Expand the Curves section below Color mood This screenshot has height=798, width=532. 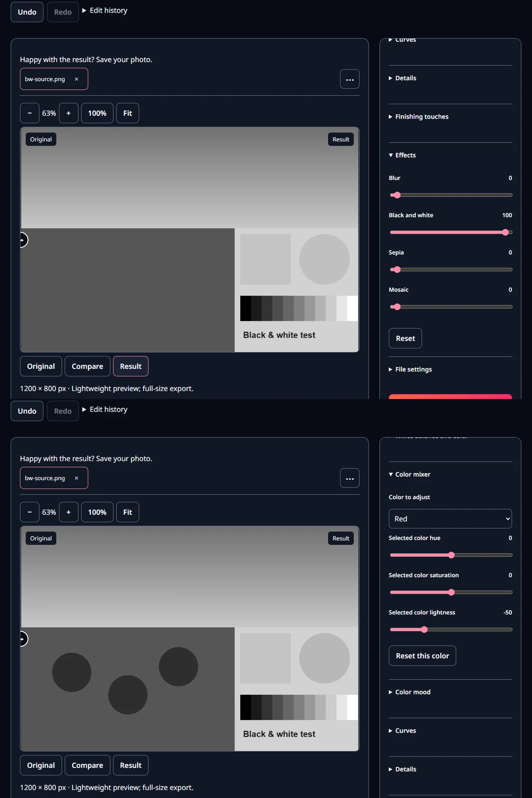(402, 731)
